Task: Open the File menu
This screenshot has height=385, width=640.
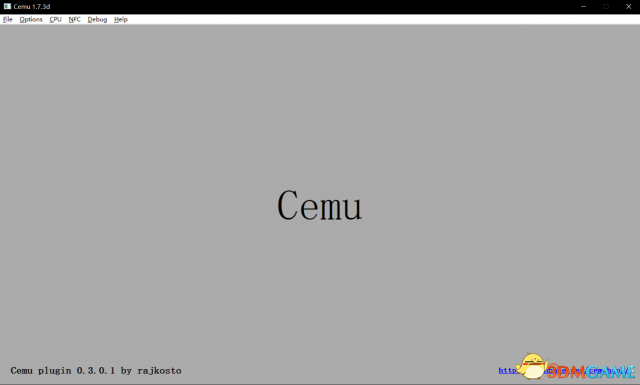Action: [7, 19]
